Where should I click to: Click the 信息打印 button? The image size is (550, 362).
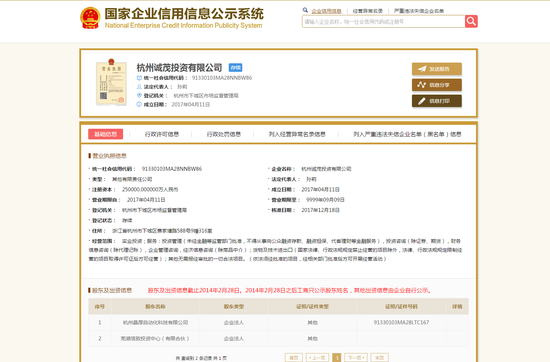coord(437,101)
